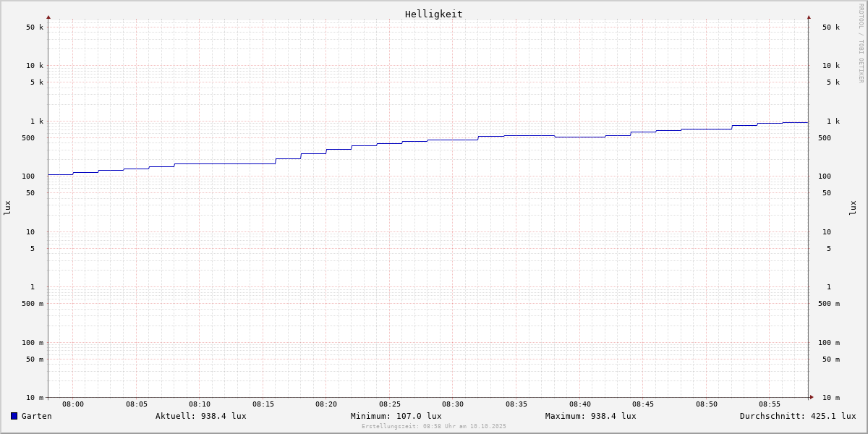Click the Aktuell: 938.4 lux value

point(200,416)
